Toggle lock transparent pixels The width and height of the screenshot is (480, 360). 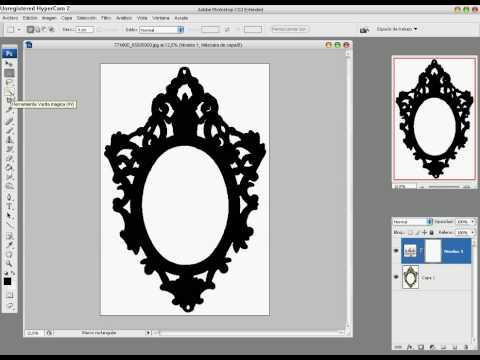click(411, 232)
